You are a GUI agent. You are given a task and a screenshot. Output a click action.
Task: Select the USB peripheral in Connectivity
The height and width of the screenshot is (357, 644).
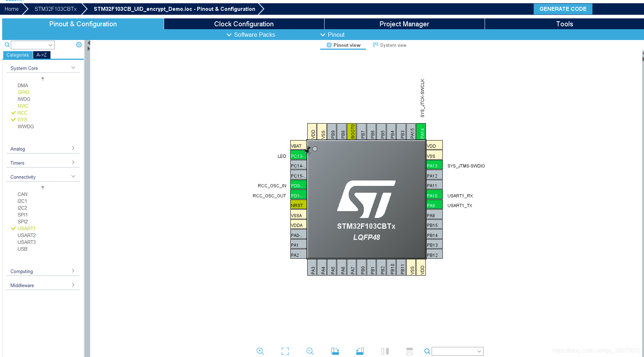coord(22,249)
